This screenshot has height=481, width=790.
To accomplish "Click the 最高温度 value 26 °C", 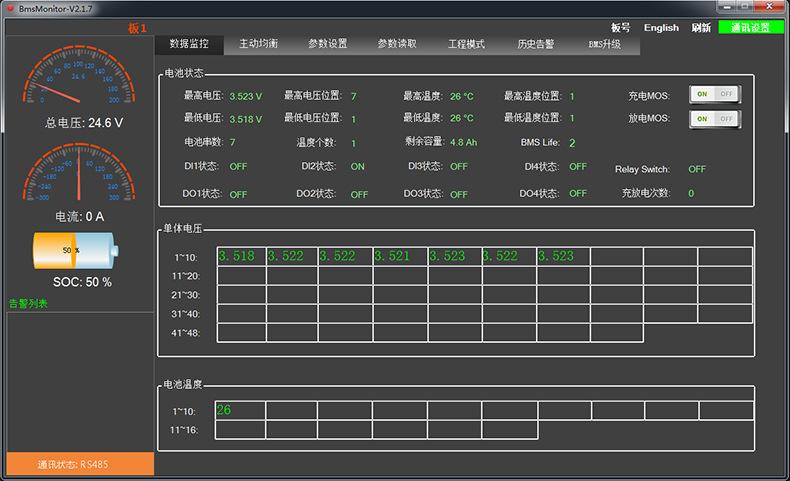I will (462, 96).
